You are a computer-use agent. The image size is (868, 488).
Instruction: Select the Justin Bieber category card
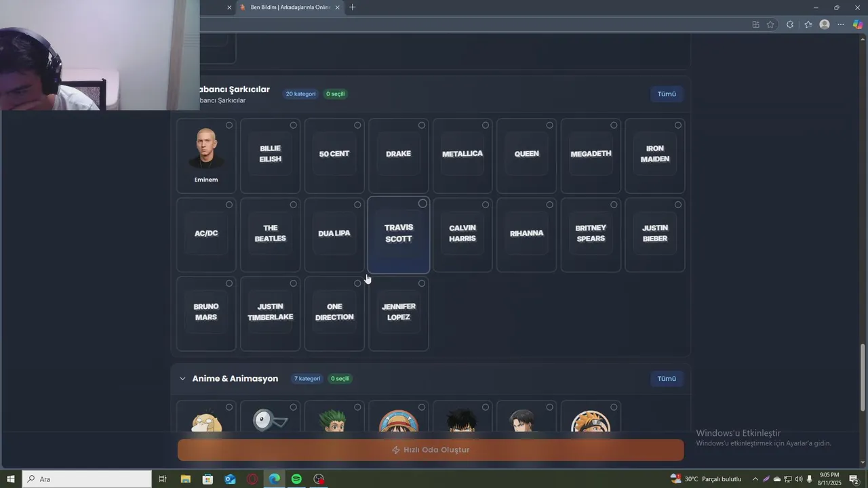pos(655,235)
